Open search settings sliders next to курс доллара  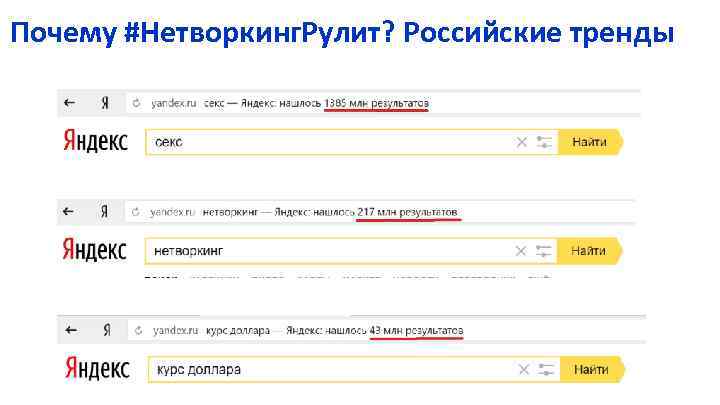click(x=546, y=370)
